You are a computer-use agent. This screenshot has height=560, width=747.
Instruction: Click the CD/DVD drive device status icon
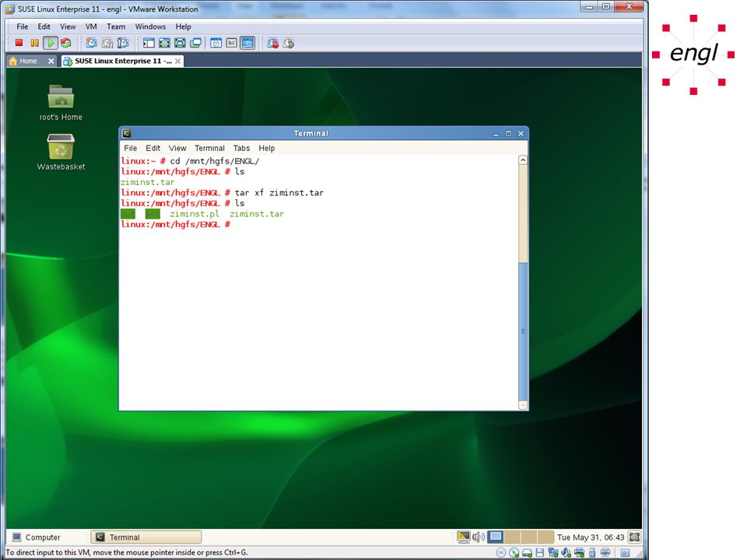tap(514, 552)
